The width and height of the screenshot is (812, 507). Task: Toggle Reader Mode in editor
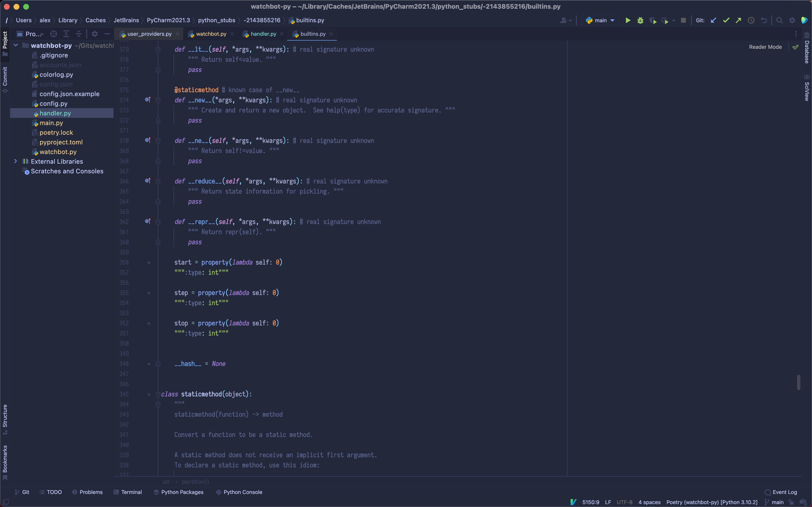coord(765,47)
